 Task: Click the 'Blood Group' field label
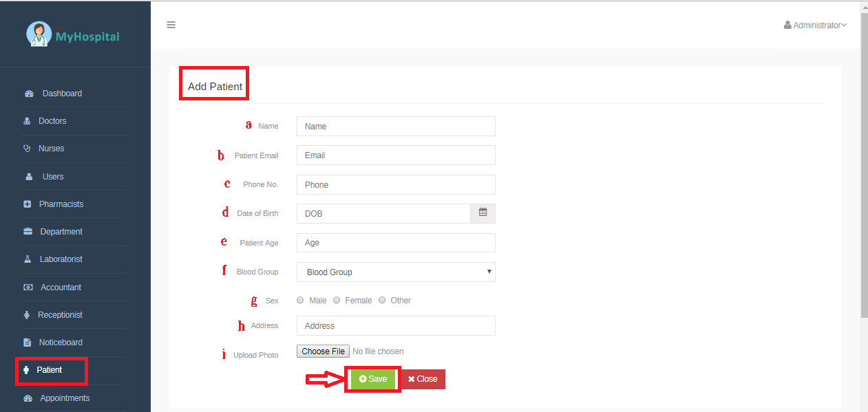[257, 272]
